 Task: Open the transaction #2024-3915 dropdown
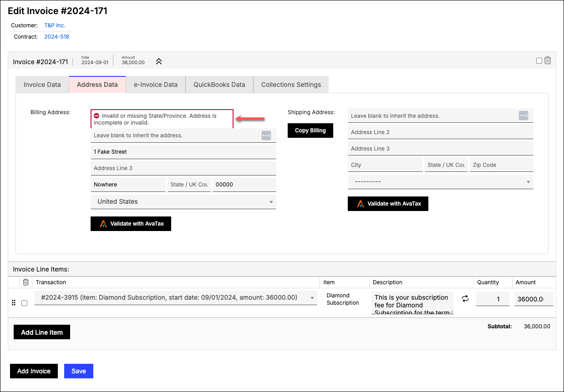[x=176, y=298]
